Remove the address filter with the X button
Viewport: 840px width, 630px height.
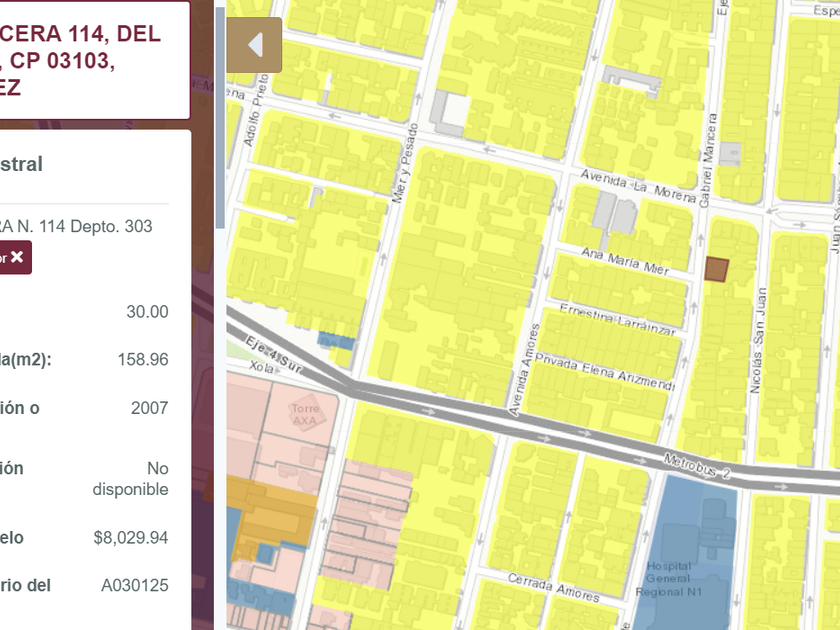coord(16,257)
